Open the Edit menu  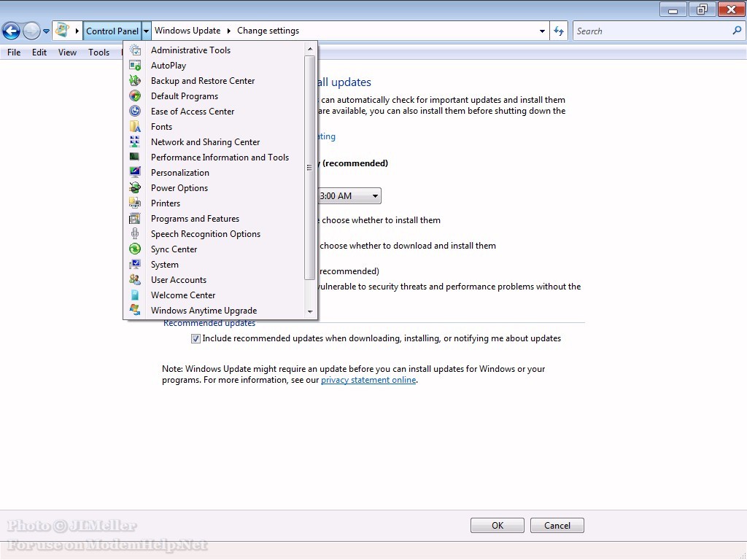(x=39, y=52)
